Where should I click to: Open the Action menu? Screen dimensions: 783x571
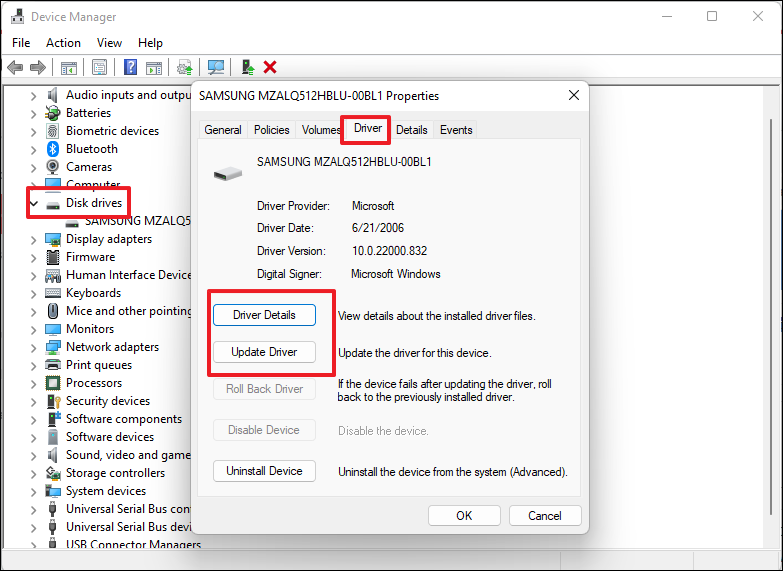point(63,43)
